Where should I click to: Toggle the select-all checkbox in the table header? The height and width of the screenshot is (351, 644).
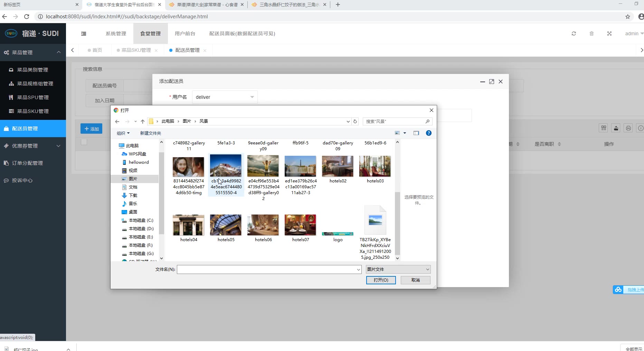point(84,142)
